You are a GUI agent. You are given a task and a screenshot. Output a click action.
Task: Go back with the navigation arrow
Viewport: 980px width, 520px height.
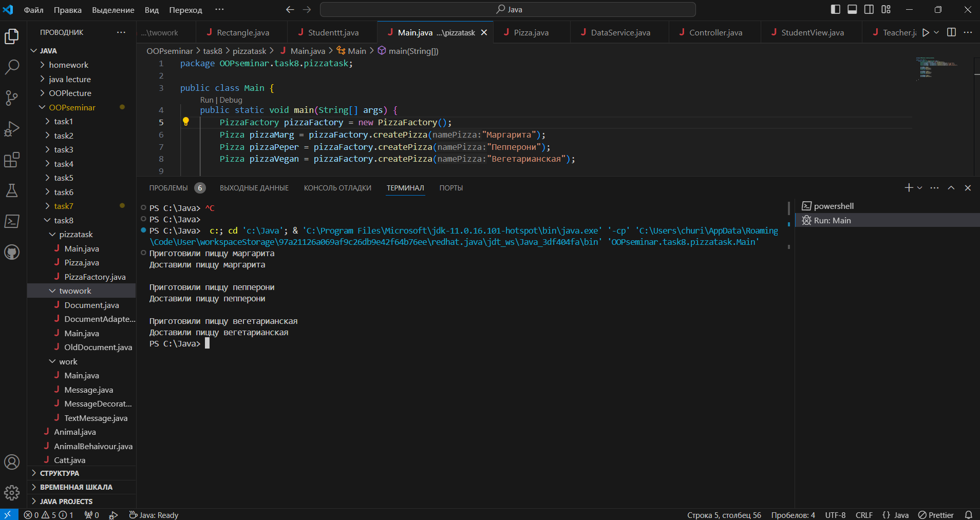290,10
